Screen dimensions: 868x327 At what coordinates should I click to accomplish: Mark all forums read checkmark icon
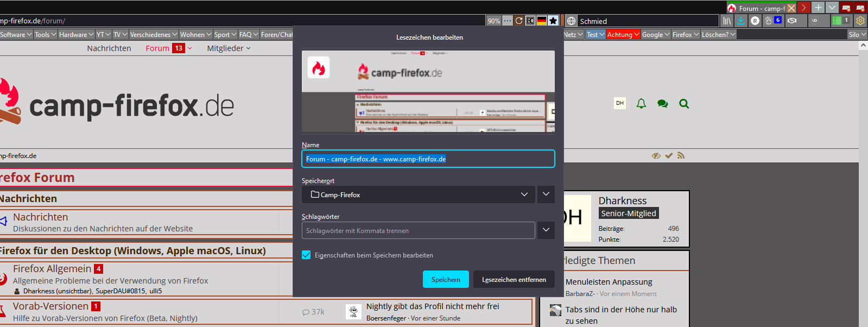pos(669,156)
